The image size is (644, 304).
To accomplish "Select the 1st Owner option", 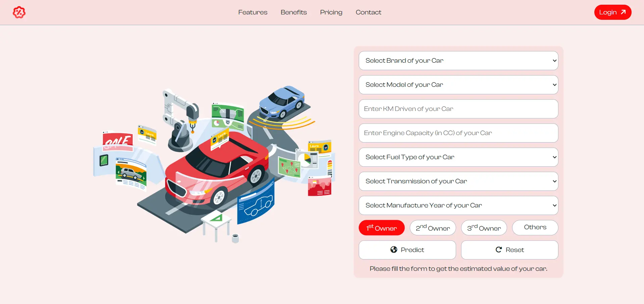I will click(382, 228).
